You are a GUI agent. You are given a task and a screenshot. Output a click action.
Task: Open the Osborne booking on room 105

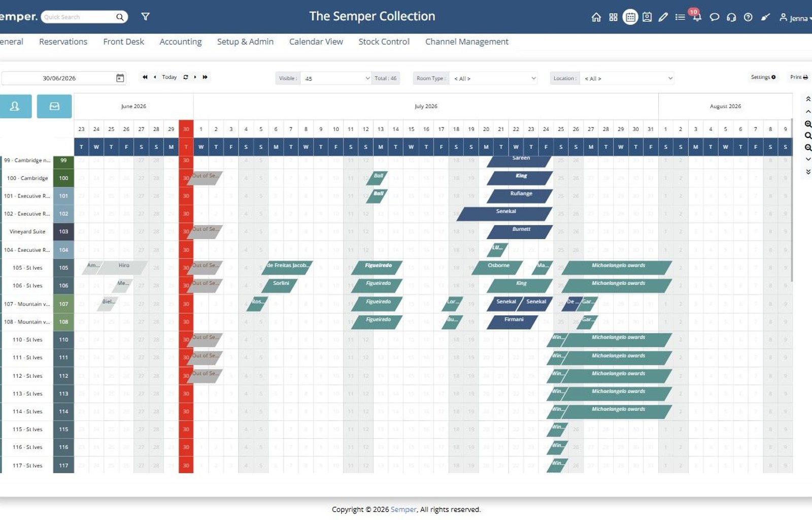pos(497,268)
